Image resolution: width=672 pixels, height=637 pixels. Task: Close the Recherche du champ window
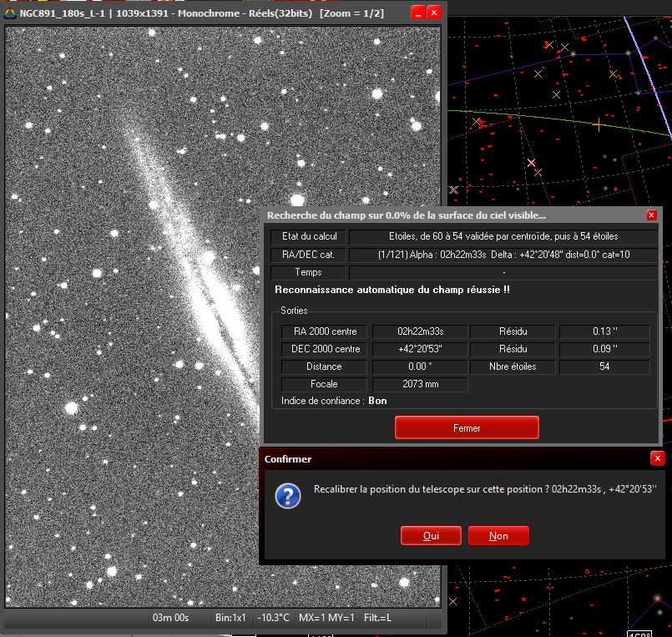[652, 215]
